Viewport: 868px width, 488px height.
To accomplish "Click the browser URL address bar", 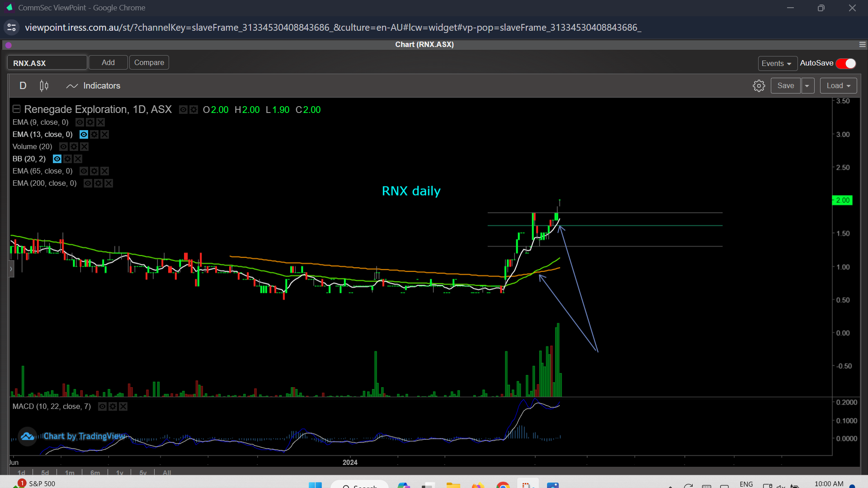I will pos(333,28).
